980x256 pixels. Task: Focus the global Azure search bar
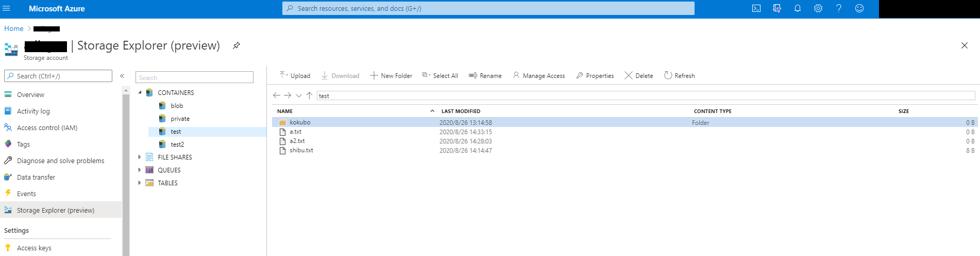488,8
